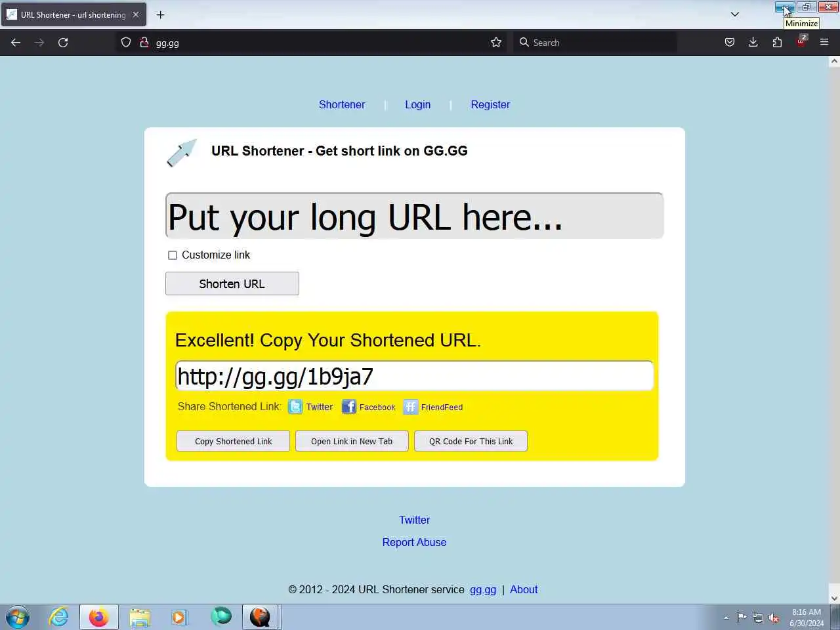Open the shield tracking protection icon

(x=126, y=43)
